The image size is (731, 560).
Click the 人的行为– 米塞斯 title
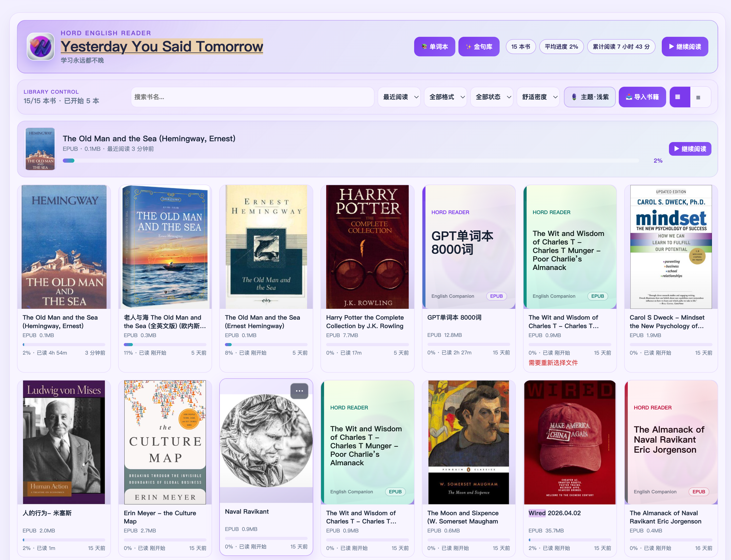[x=47, y=513]
